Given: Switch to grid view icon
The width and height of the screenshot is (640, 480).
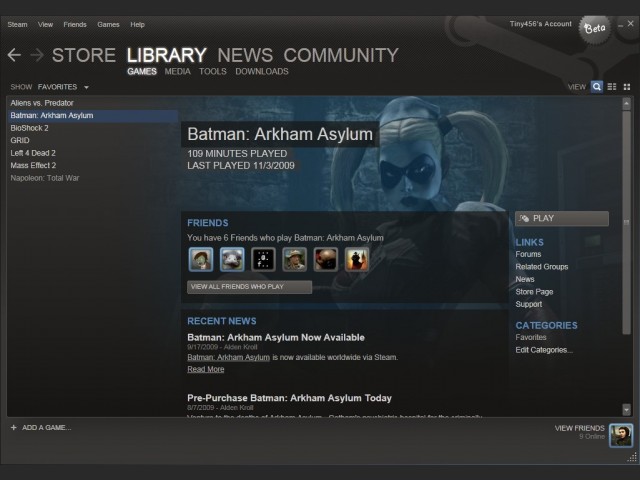Looking at the screenshot, I should (627, 87).
